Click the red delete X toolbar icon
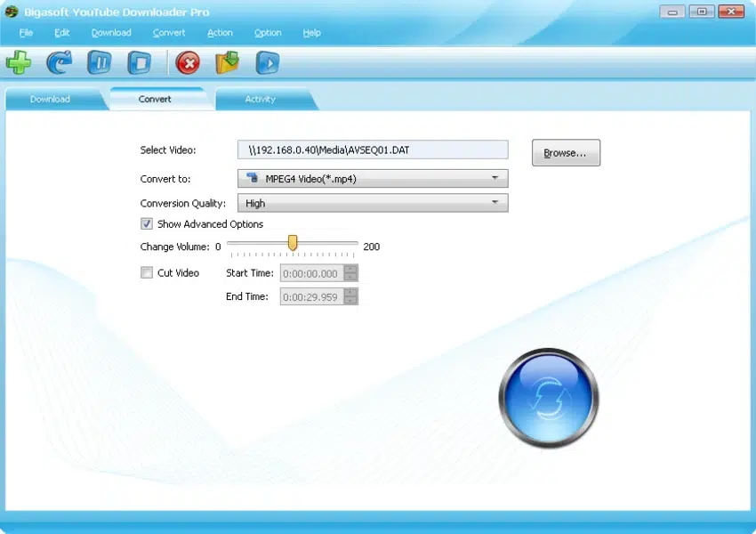The width and height of the screenshot is (756, 534). (x=188, y=62)
